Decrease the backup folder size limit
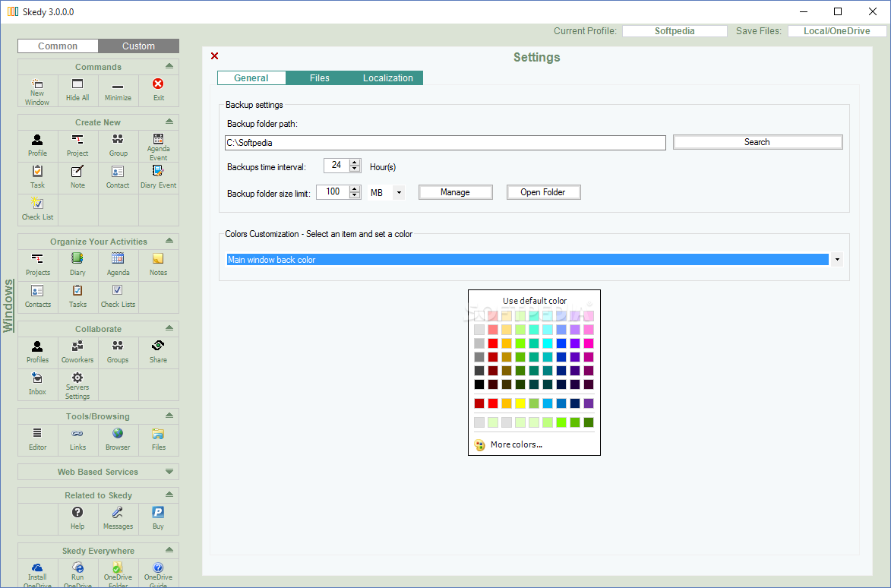The image size is (891, 588). click(355, 195)
